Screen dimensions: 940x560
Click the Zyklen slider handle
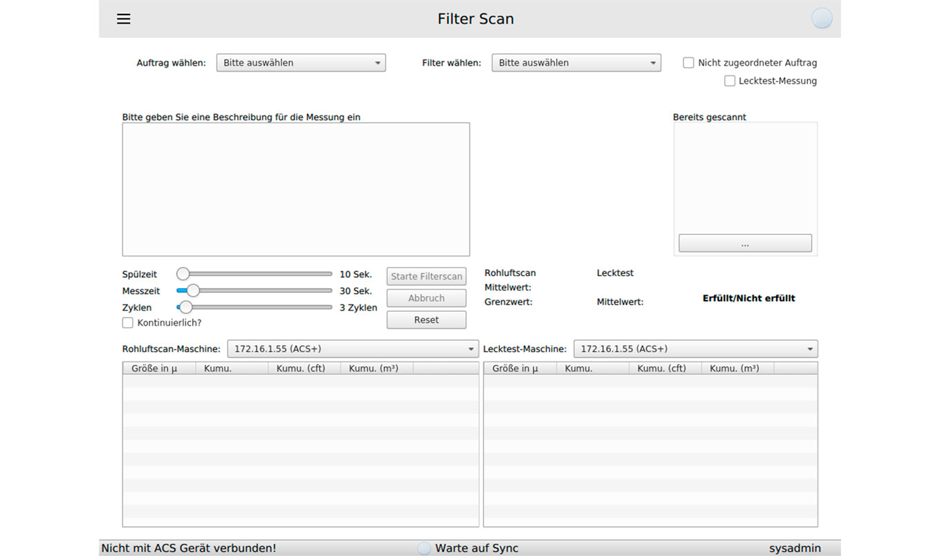click(x=185, y=308)
